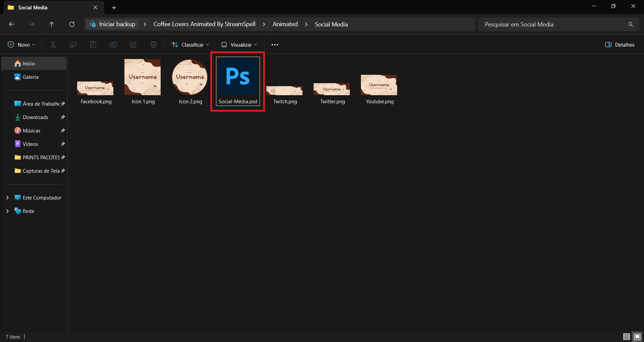Click the Pesquisar em Social Media field
The width and height of the screenshot is (644, 342).
[558, 24]
